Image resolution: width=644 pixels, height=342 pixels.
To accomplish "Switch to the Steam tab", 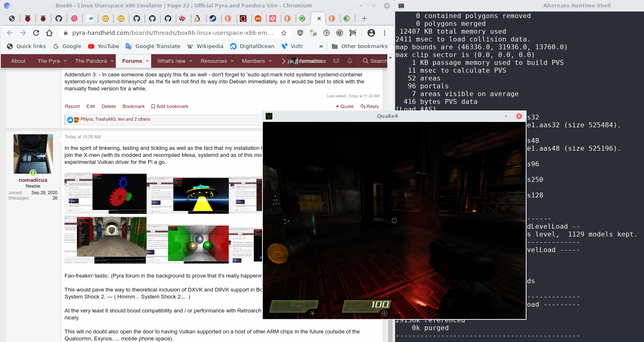I will coord(212,18).
